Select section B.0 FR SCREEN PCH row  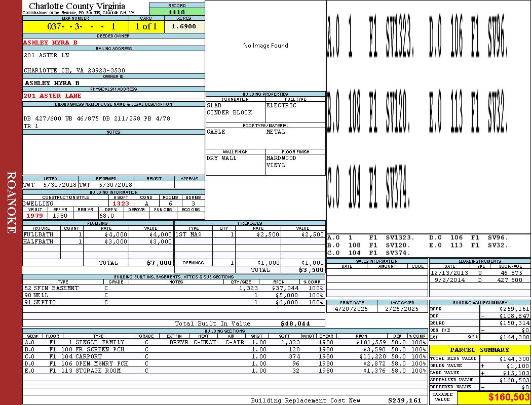click(225, 349)
